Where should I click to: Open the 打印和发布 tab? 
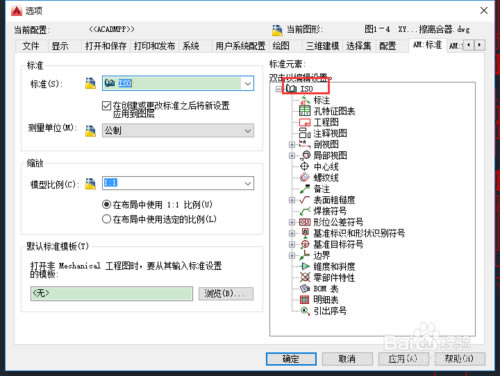click(x=154, y=46)
